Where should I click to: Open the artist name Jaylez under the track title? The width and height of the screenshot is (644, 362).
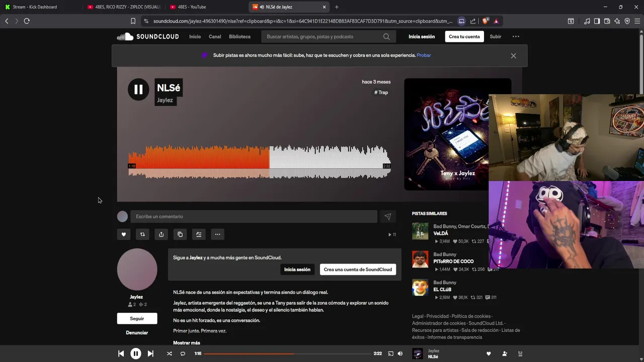[x=165, y=100]
